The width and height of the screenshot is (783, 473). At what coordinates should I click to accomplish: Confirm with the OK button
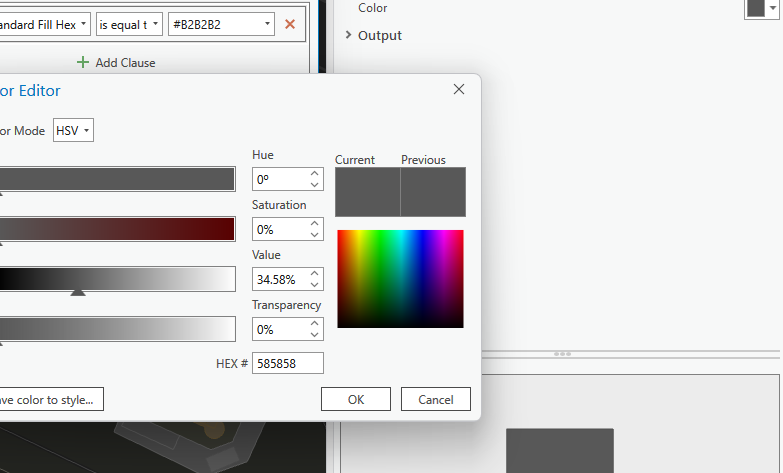(356, 399)
